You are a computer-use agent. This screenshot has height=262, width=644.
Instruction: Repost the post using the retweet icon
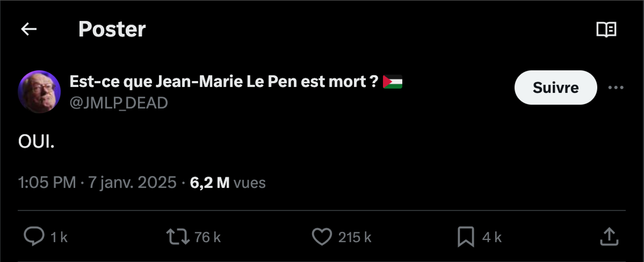178,236
